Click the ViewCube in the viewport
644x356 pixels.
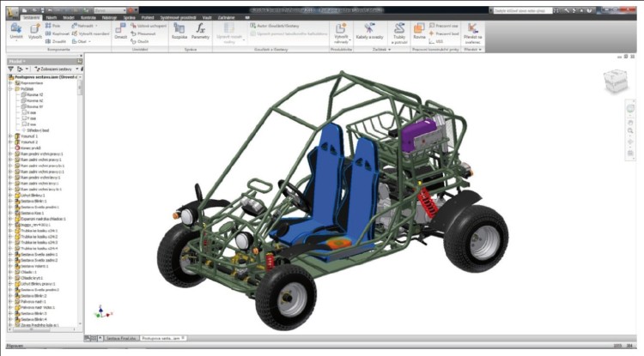point(615,81)
